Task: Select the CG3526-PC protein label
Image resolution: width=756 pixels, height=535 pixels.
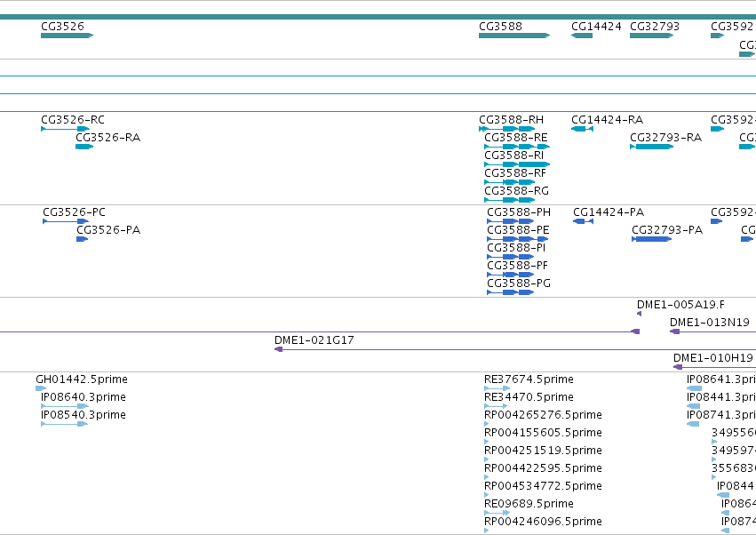Action: (74, 212)
